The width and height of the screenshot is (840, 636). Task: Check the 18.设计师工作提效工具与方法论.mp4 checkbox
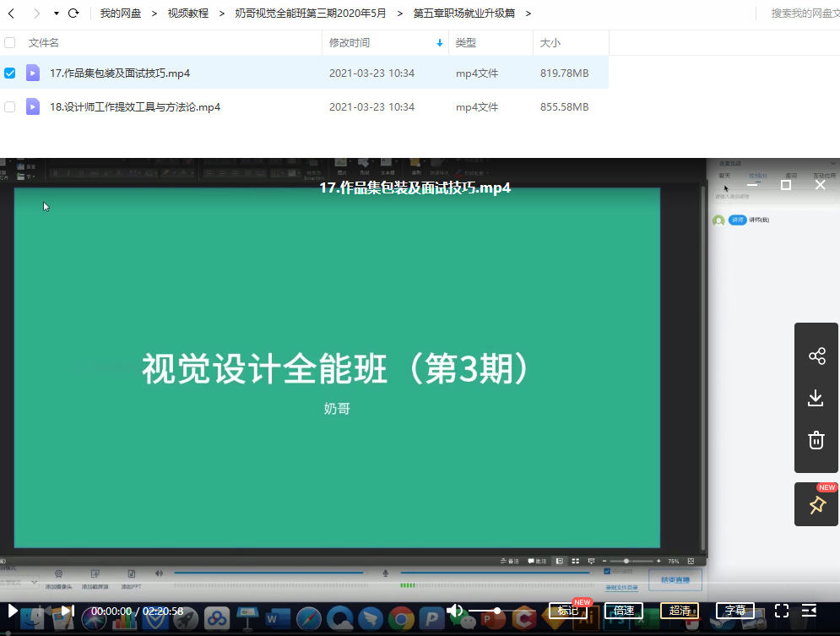click(x=10, y=107)
